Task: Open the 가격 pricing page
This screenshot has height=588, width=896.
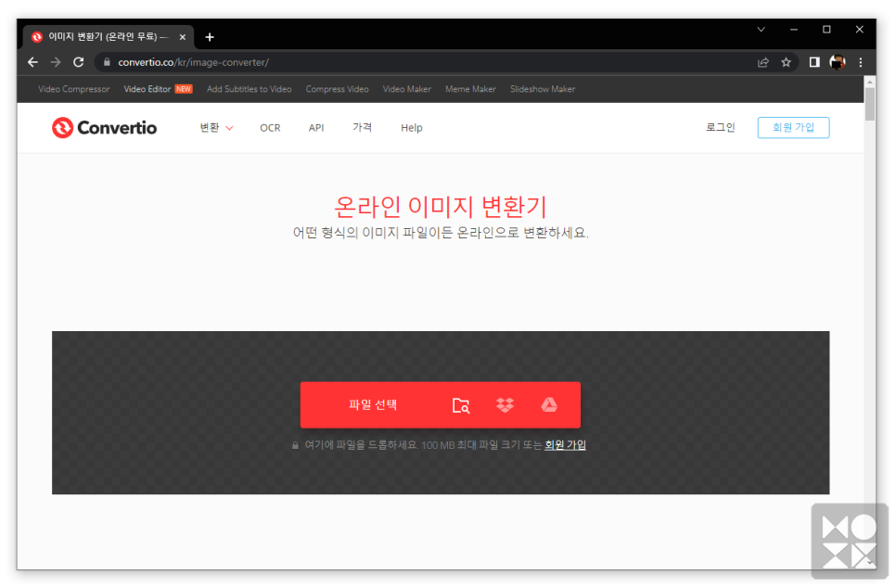Action: point(363,127)
